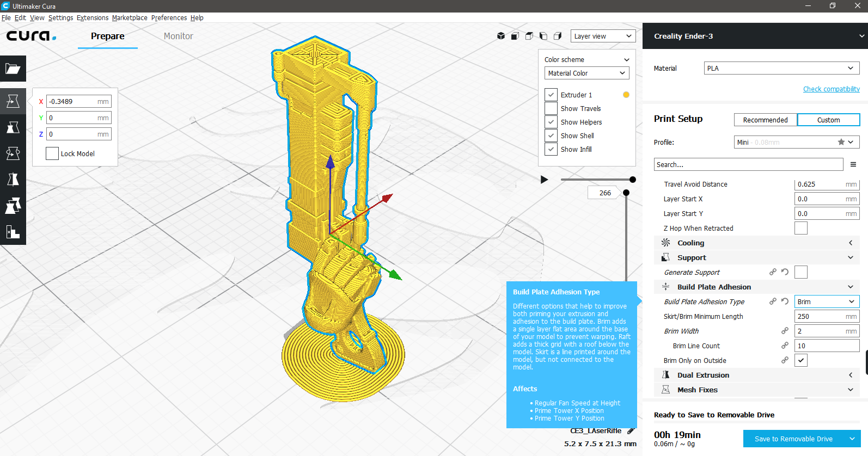Uncheck Brim Only on Outside

(801, 360)
